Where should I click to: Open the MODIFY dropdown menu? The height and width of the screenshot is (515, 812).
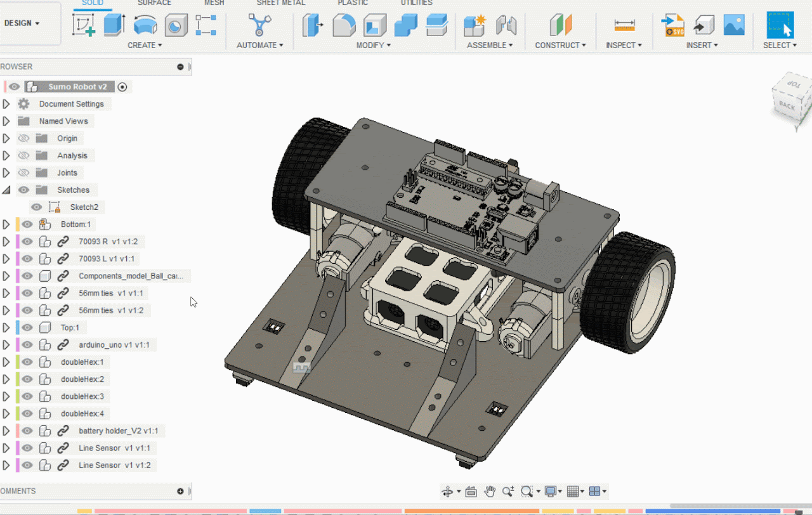(x=373, y=45)
